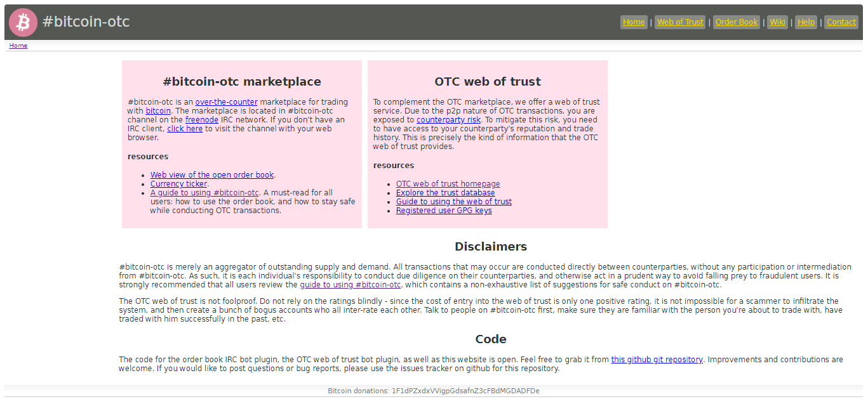The image size is (868, 399).
Task: Open the Home navigation button
Action: click(634, 22)
